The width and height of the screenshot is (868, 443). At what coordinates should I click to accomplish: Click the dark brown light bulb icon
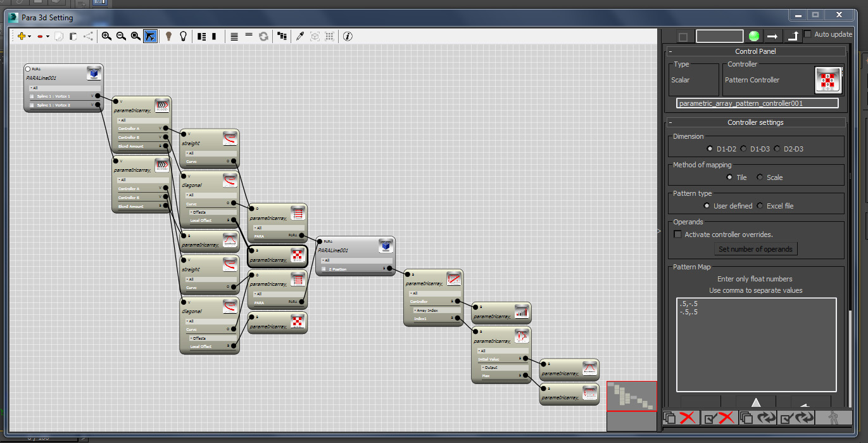169,37
